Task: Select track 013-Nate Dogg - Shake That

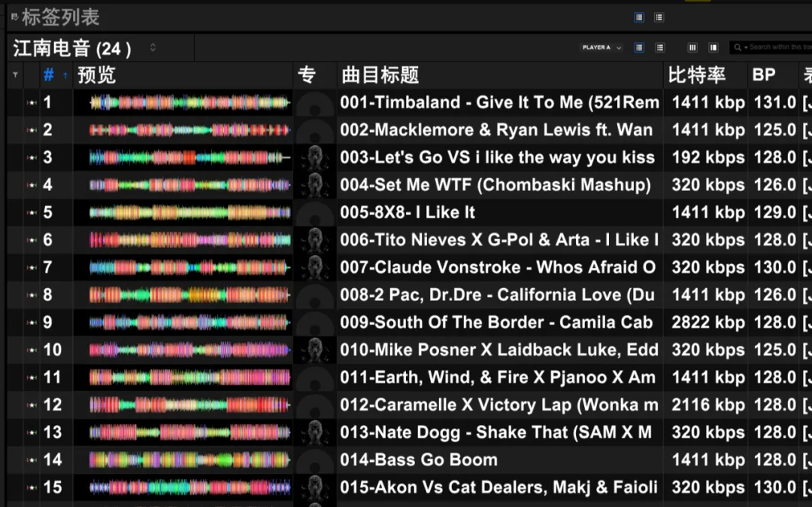Action: click(x=495, y=432)
